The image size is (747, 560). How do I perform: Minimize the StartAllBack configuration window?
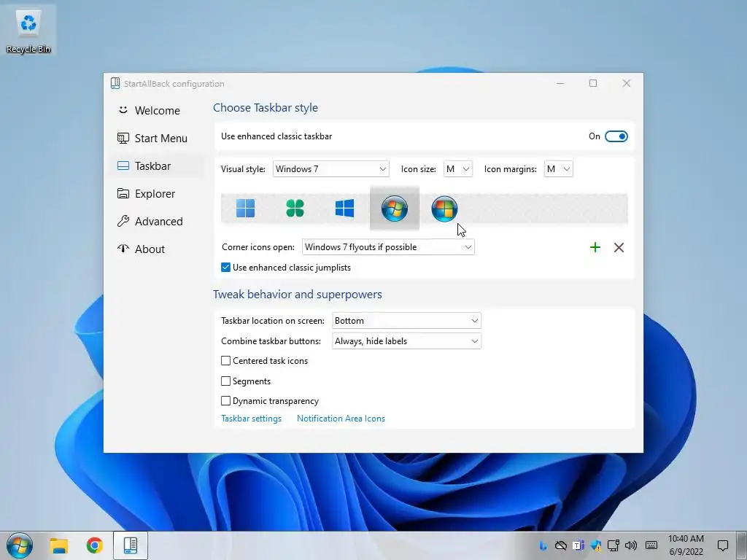[x=560, y=83]
